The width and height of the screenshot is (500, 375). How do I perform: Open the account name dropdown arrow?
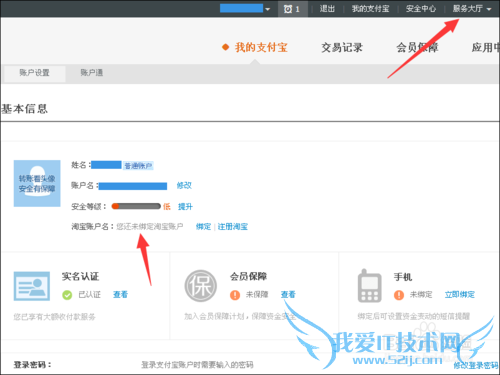coord(267,9)
